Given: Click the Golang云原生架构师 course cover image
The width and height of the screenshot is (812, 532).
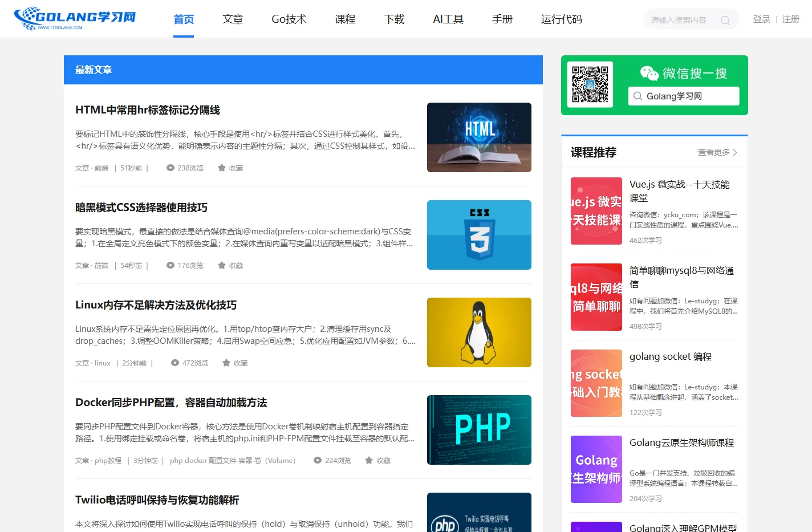Looking at the screenshot, I should [x=596, y=469].
